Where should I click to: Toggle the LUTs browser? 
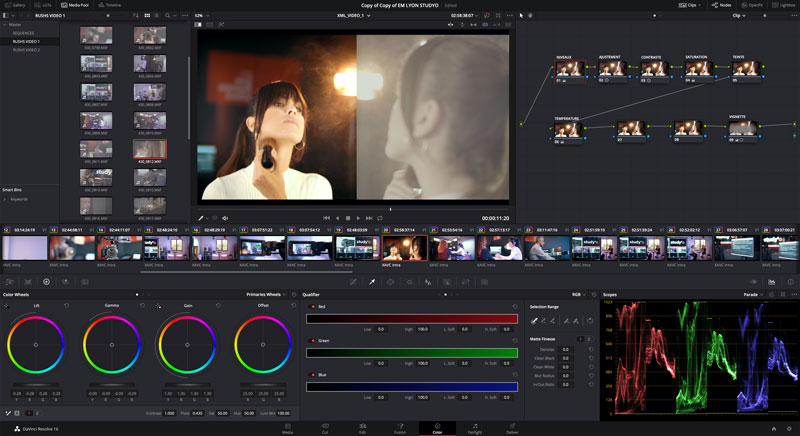pyautogui.click(x=45, y=5)
